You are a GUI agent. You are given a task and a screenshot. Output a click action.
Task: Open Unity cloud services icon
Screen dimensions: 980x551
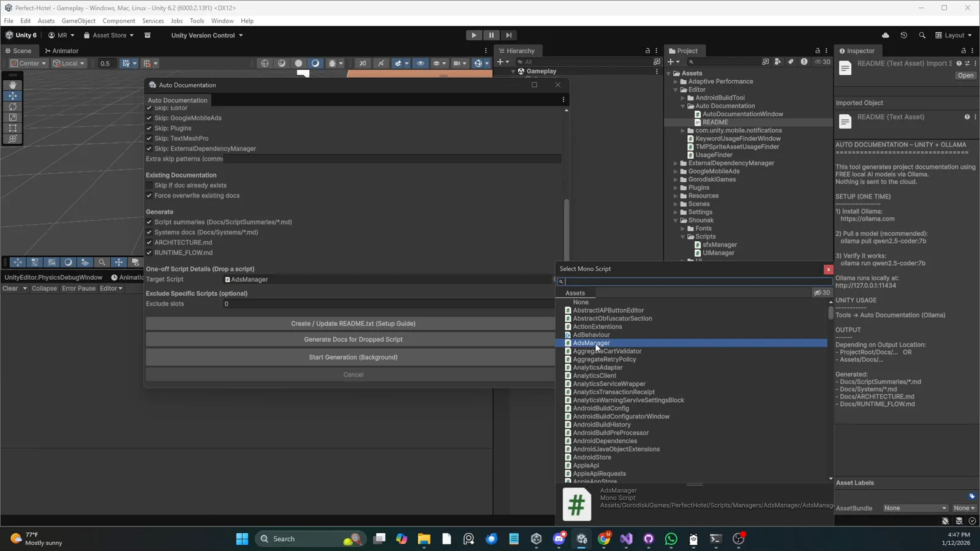(886, 36)
